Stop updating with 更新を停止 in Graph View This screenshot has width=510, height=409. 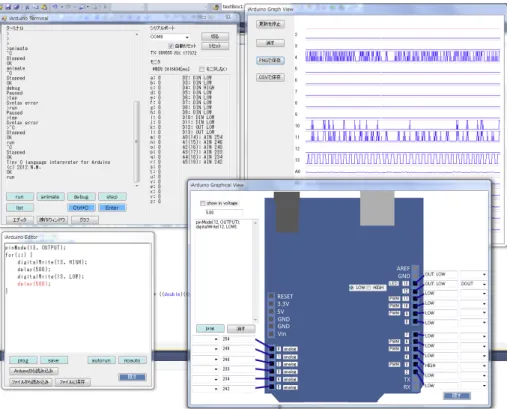coord(270,24)
